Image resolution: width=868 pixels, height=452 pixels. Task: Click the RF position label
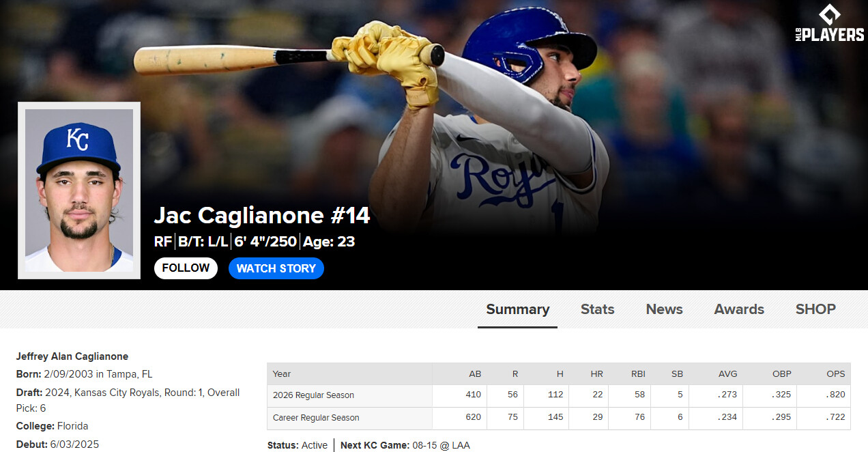pos(163,242)
